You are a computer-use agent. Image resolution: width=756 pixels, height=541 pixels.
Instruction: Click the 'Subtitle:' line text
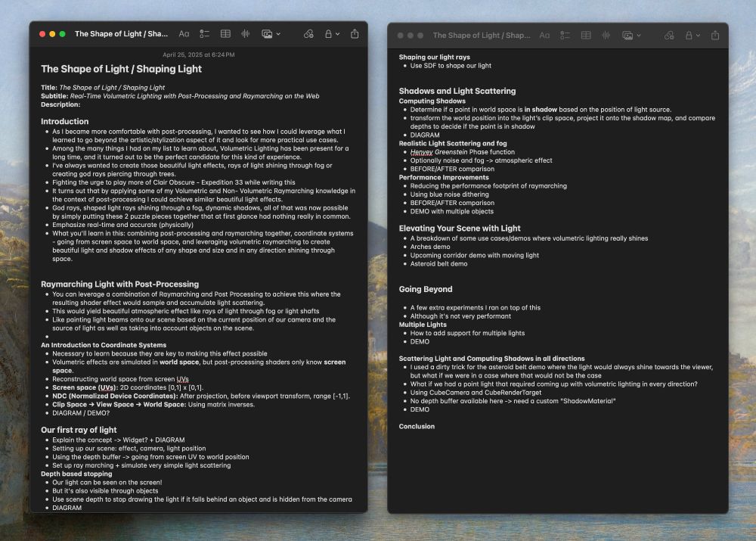tap(180, 96)
